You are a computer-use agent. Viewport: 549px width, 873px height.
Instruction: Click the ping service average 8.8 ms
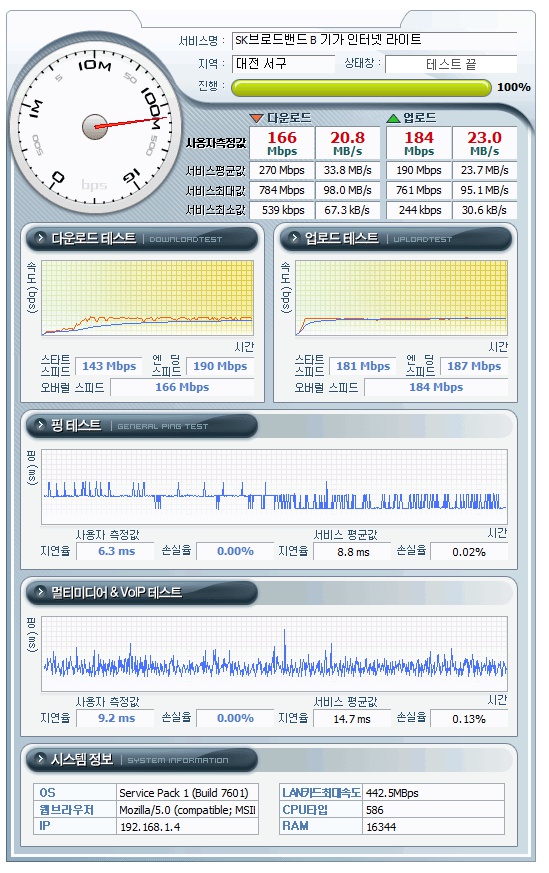(353, 552)
